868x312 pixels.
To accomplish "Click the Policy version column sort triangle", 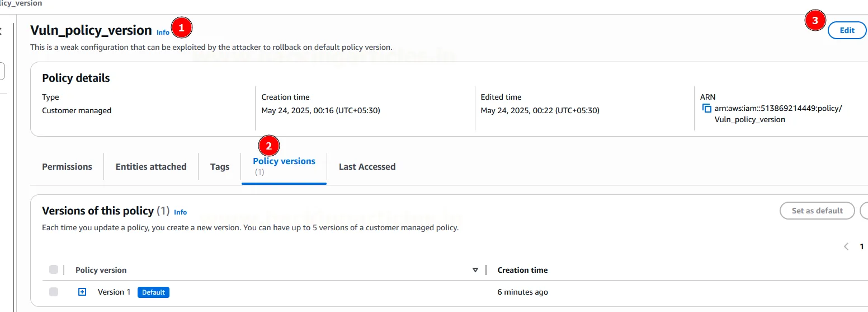I will (x=475, y=270).
